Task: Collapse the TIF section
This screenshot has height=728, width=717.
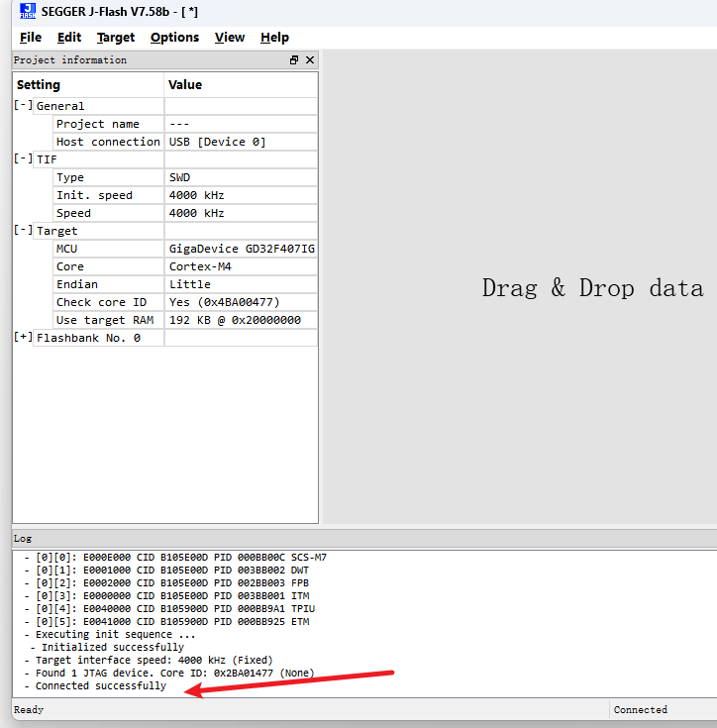Action: (x=23, y=158)
